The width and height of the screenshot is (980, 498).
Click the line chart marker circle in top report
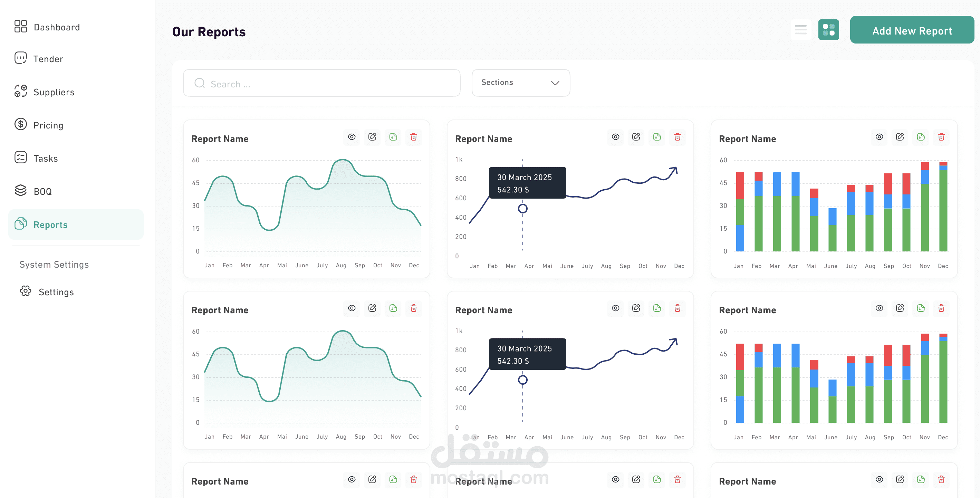tap(522, 209)
